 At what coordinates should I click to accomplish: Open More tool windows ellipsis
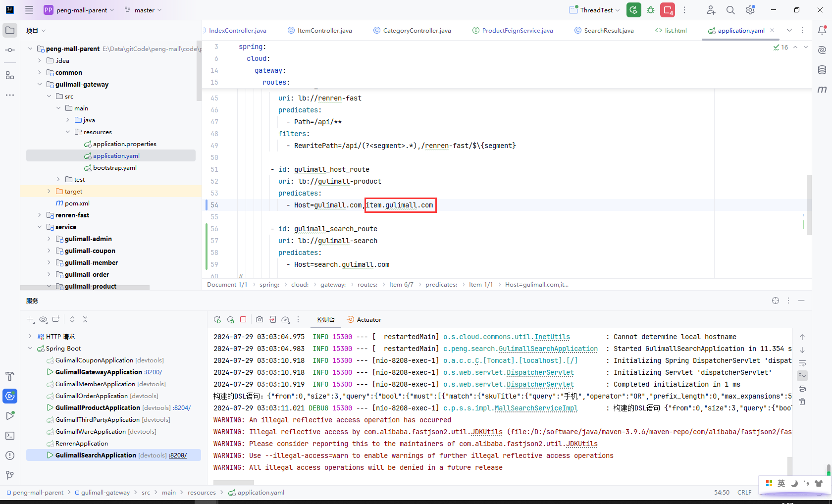10,95
